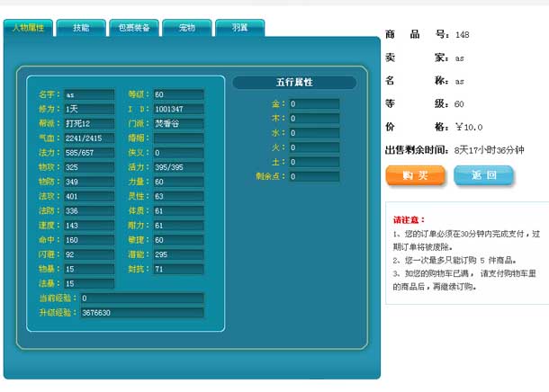Image resolution: width=549 pixels, height=392 pixels.
Task: Click the orange 购买 button
Action: [415, 175]
